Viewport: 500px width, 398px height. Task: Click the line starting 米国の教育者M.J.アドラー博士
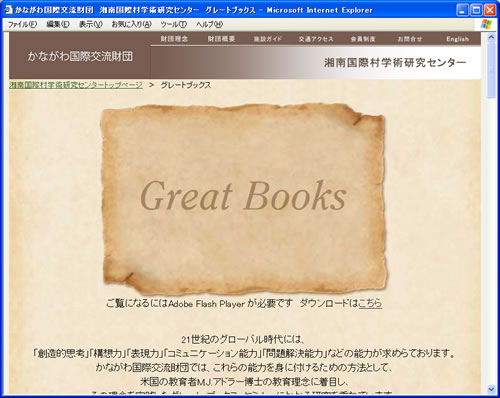[244, 381]
